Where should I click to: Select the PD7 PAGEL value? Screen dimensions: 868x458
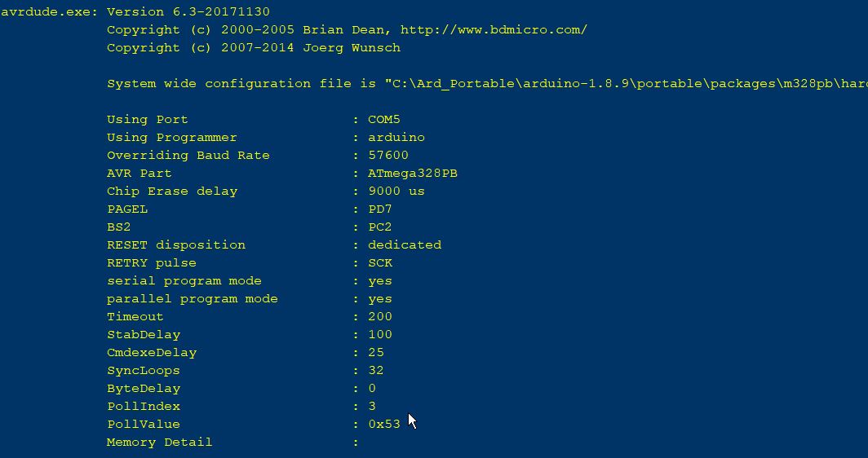pyautogui.click(x=380, y=209)
